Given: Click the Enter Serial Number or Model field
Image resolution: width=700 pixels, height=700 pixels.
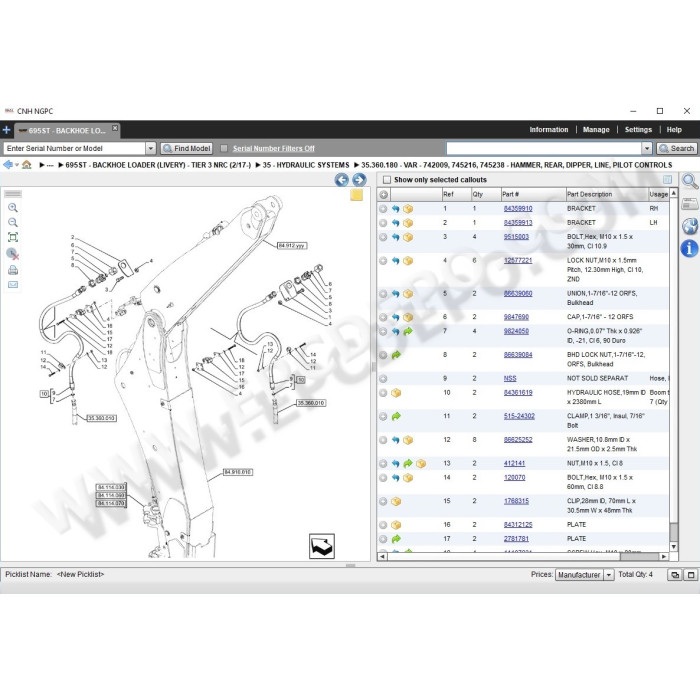Looking at the screenshot, I should click(74, 148).
